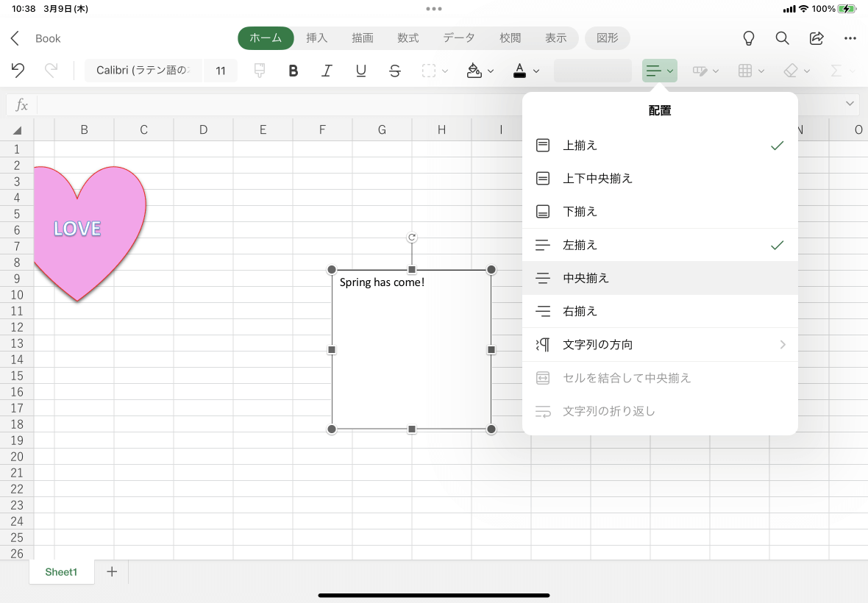Screen dimensions: 868x603
Task: Expand the font color options arrow
Action: pos(536,71)
